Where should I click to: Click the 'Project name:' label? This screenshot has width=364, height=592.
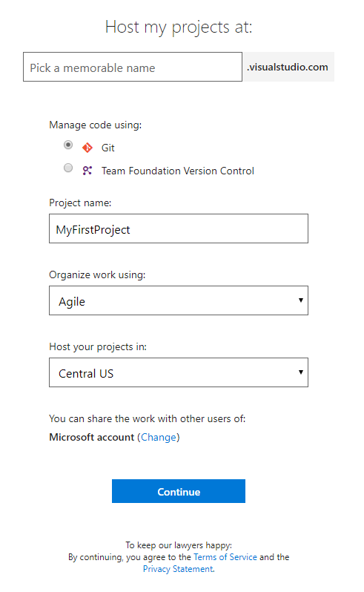80,203
